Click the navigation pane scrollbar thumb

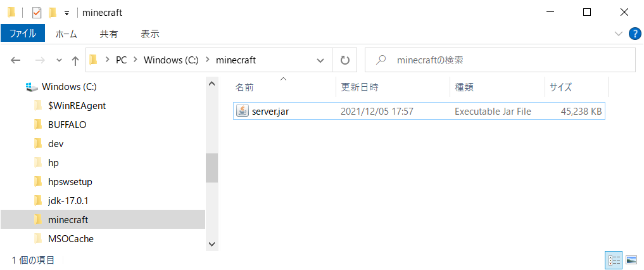point(212,168)
